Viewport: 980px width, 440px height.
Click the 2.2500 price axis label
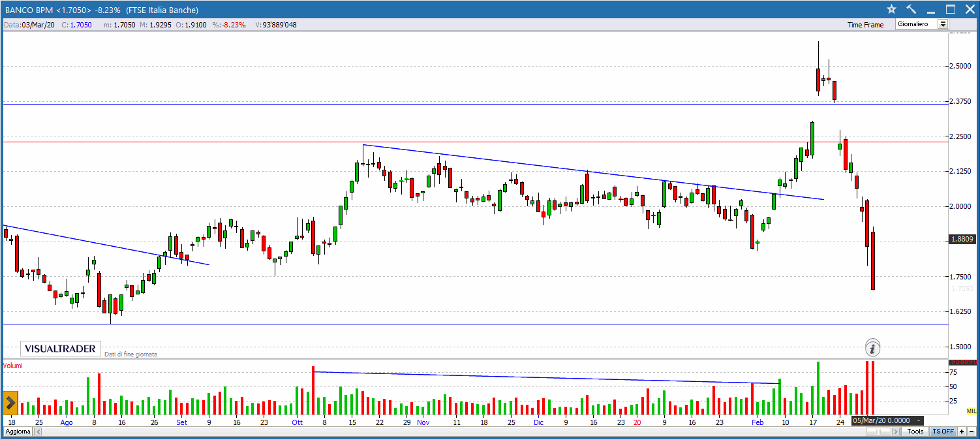(962, 136)
